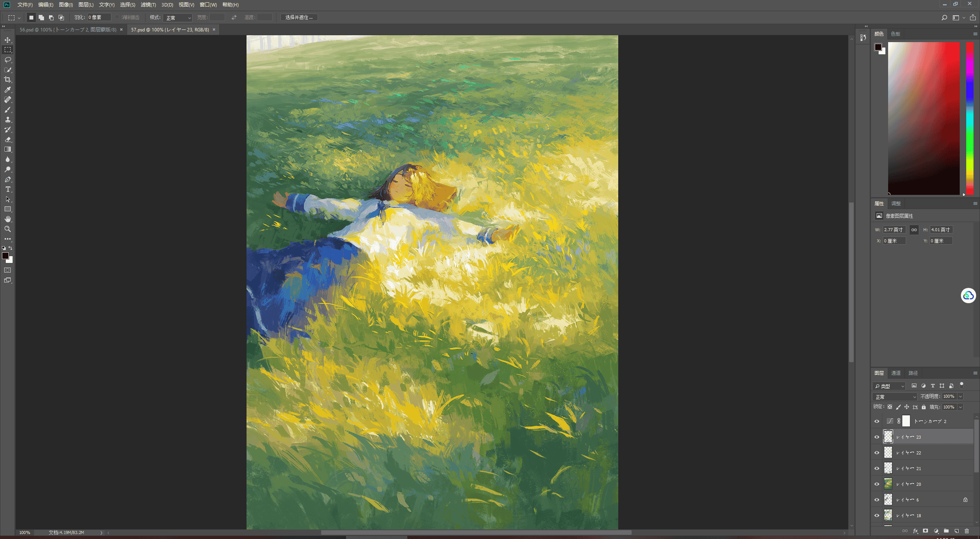Open the layer blend mode dropdown

pyautogui.click(x=895, y=397)
